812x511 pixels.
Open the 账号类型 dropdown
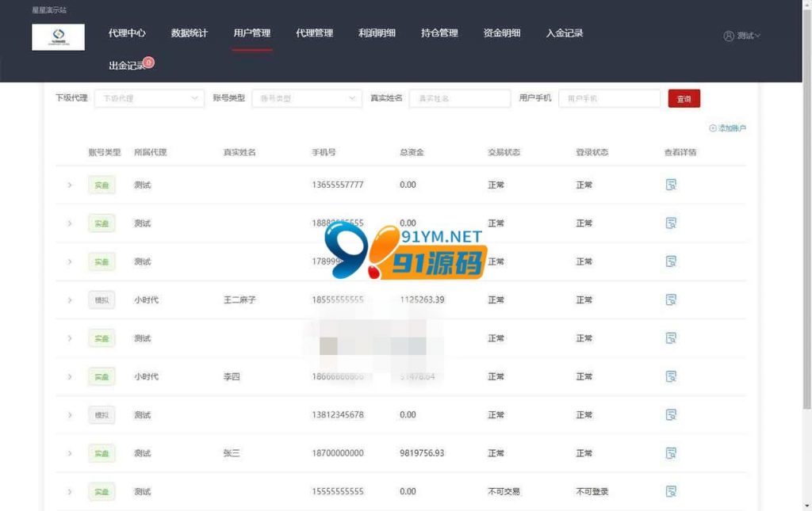307,98
